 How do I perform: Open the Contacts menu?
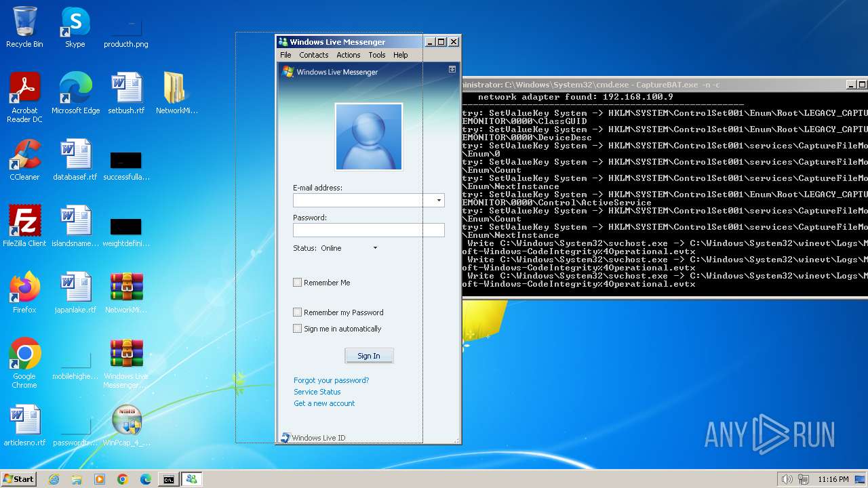click(x=314, y=55)
